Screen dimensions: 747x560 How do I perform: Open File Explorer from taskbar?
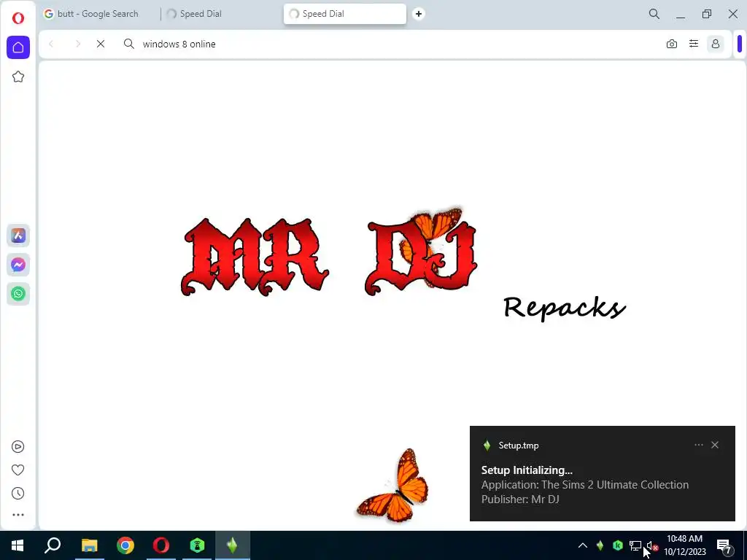[x=90, y=545]
